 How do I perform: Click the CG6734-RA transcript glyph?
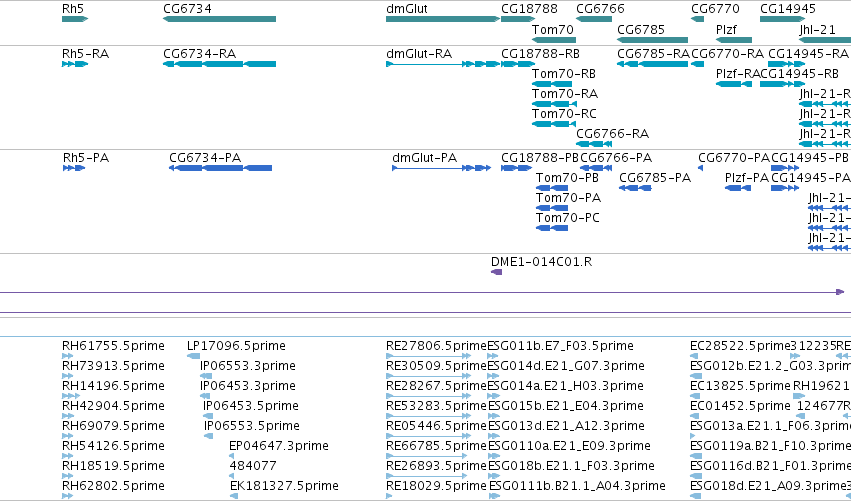[219, 64]
